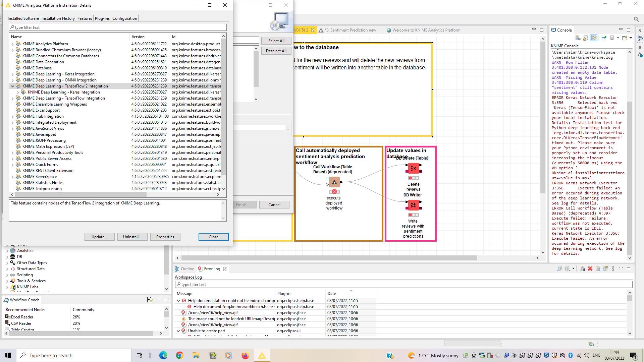The height and width of the screenshot is (362, 644).
Task: Click Workflow Coach settings icon
Action: [x=149, y=300]
